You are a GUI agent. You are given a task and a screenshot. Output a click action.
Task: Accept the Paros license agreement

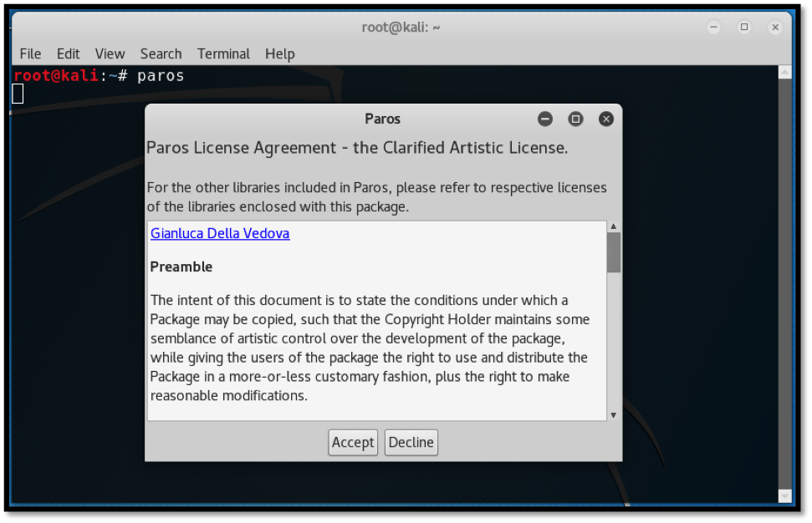[x=353, y=442]
